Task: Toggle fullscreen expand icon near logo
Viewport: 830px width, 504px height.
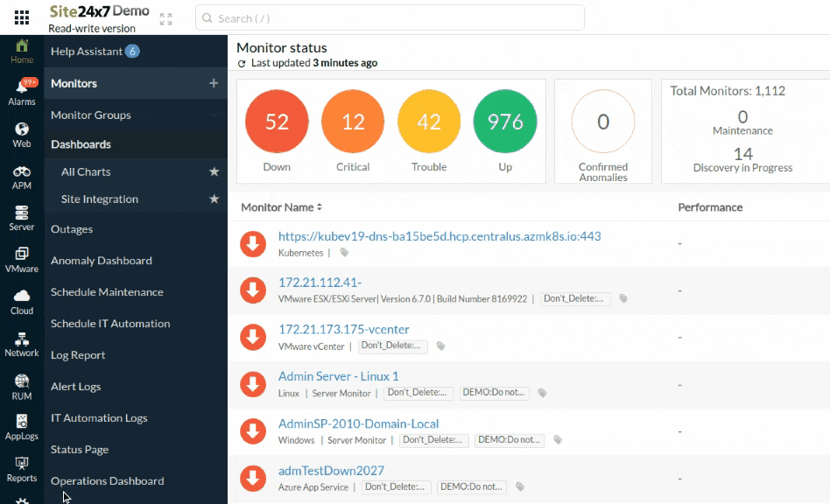Action: click(x=165, y=19)
